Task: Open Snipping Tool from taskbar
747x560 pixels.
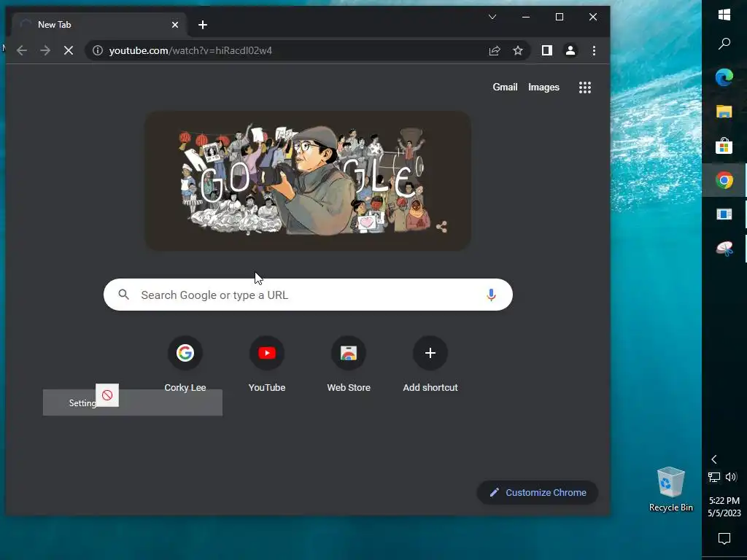Action: coord(724,249)
